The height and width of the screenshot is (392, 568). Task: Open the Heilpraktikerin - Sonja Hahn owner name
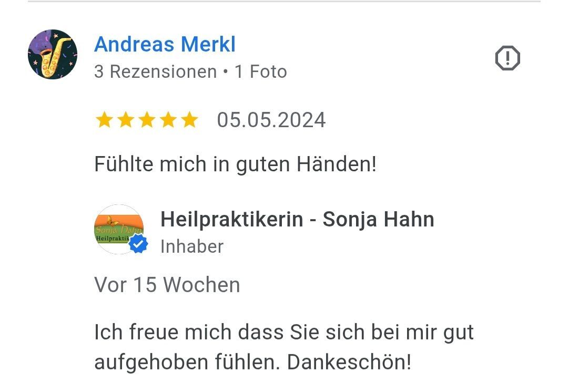297,219
